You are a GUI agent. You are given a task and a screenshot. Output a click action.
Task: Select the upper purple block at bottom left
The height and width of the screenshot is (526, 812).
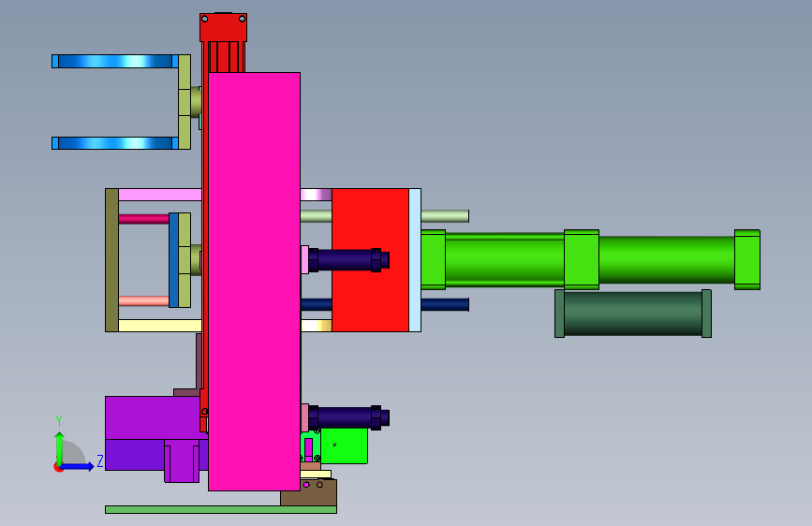153,417
